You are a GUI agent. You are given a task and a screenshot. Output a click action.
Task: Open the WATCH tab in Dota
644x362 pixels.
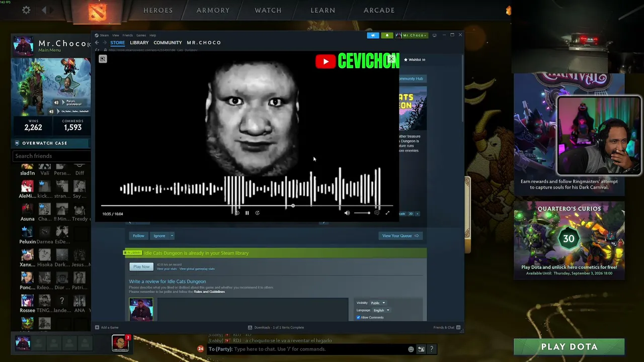[268, 10]
